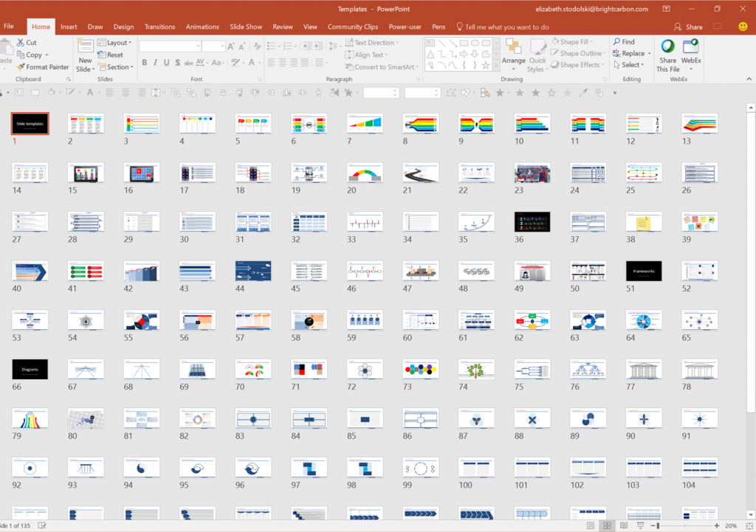Select slide thumbnail 51 Frameworks
Screen dimensions: 756x532
coord(644,272)
